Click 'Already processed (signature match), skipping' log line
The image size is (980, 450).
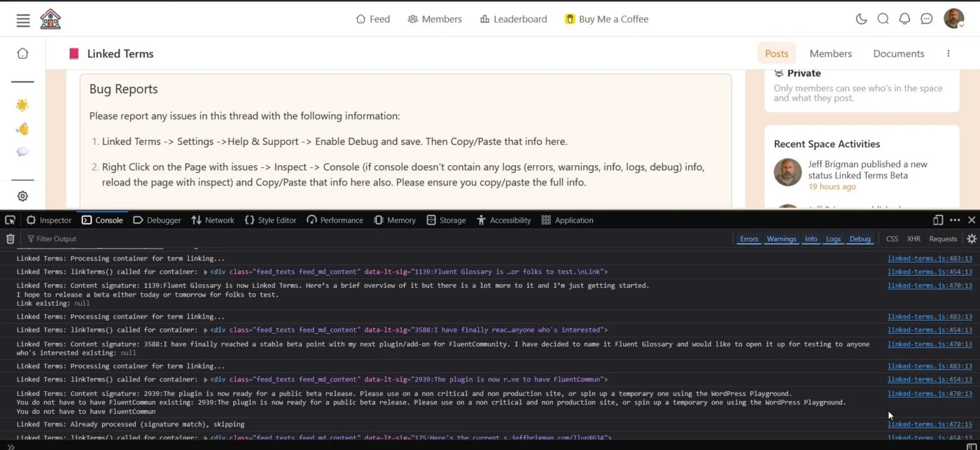click(x=130, y=424)
